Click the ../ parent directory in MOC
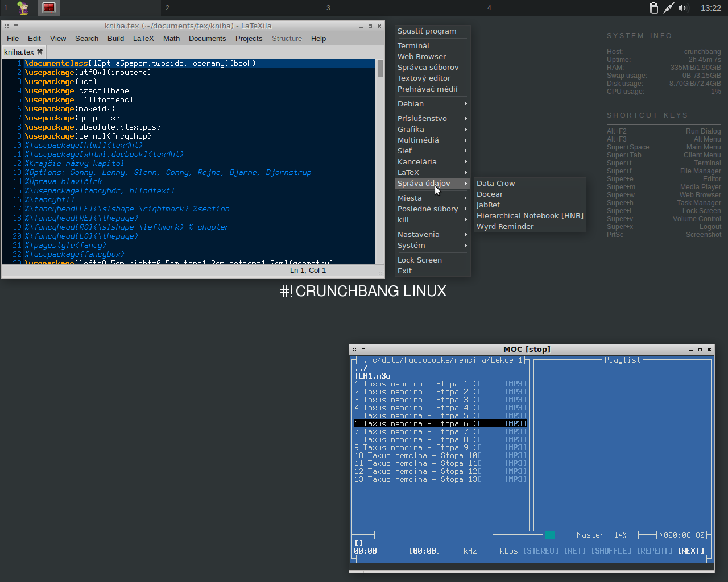728x582 pixels. 361,368
